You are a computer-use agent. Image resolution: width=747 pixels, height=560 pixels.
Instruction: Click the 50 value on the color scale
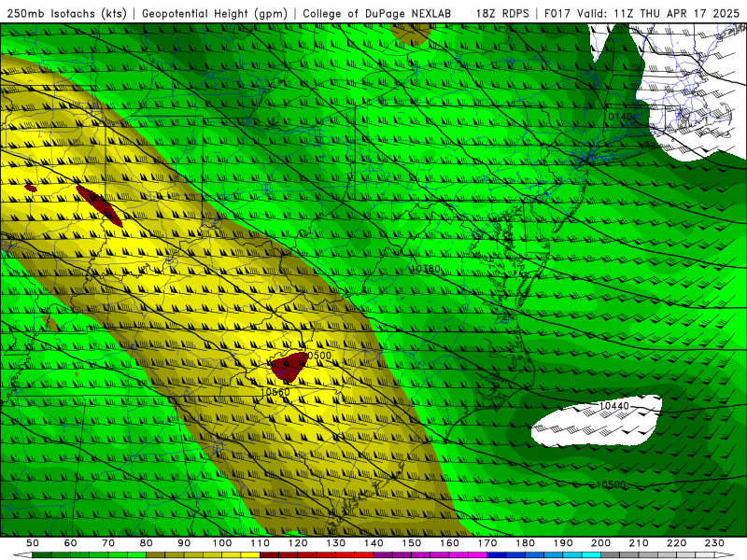click(33, 543)
